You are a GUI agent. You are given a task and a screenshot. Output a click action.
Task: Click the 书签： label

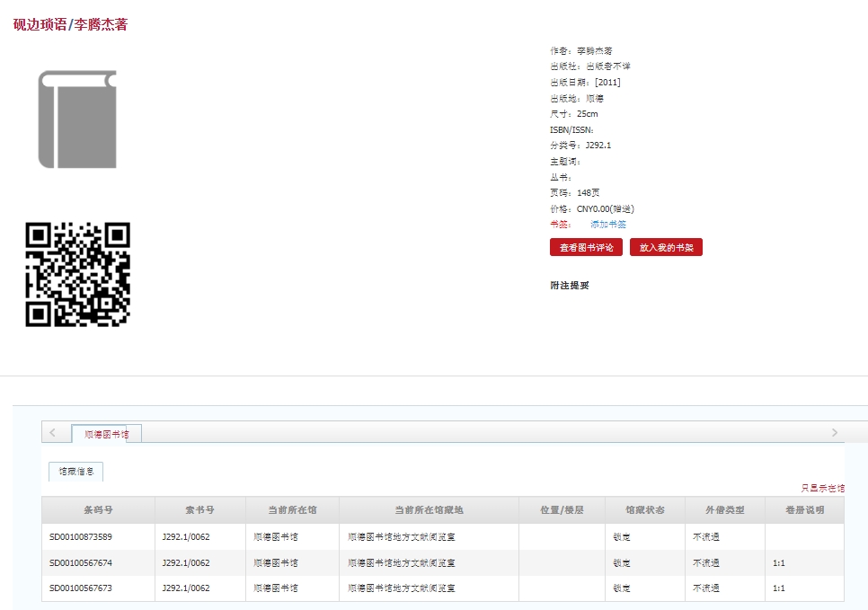coord(560,225)
